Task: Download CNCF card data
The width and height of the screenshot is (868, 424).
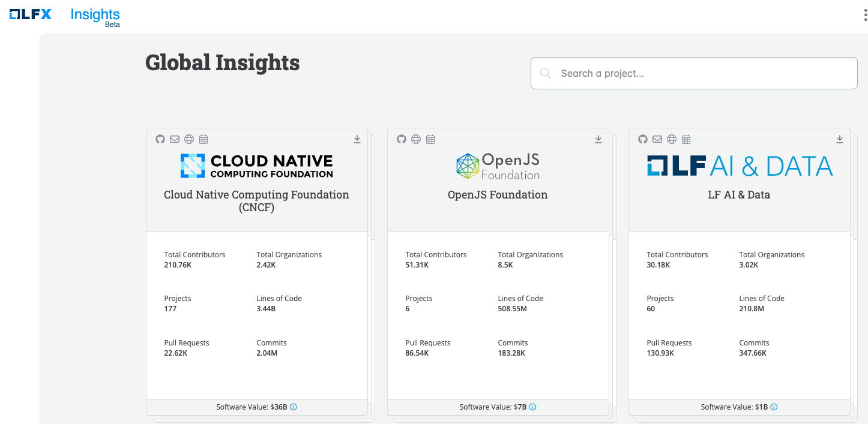Action: (357, 139)
